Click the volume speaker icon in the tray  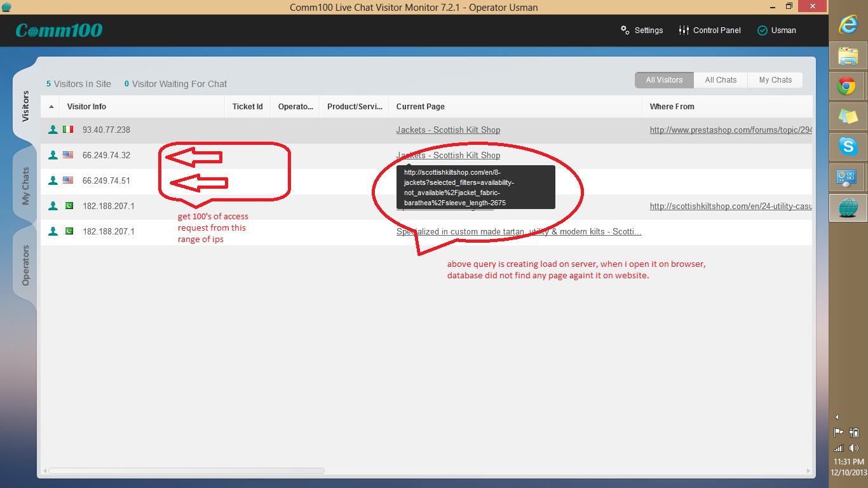(855, 447)
